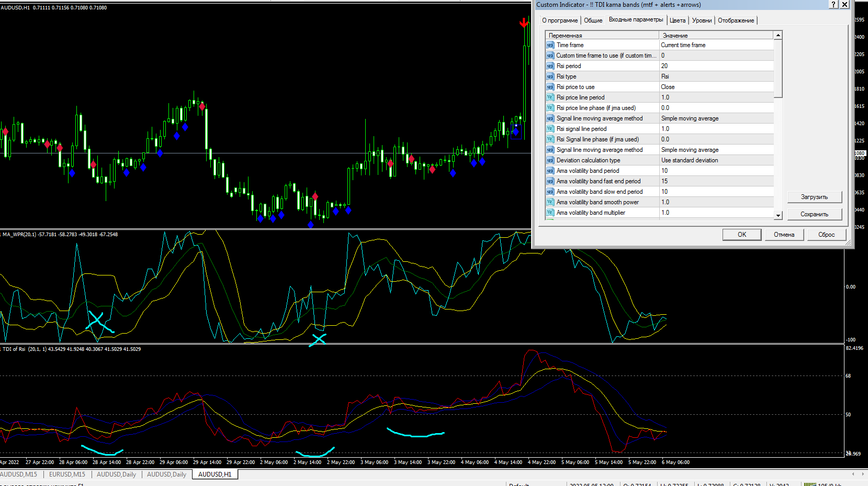Switch to the Цвета tab
Image resolution: width=868 pixels, height=486 pixels.
click(x=677, y=20)
